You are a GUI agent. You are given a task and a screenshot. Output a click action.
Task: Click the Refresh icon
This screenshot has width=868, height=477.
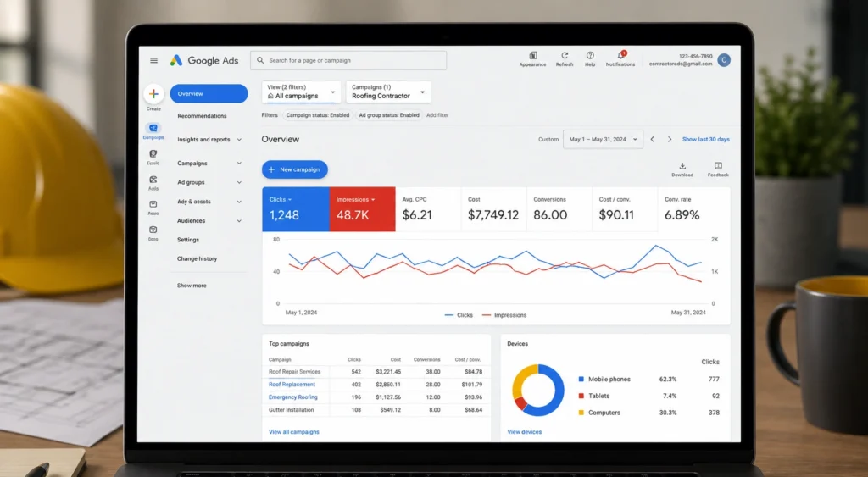565,55
